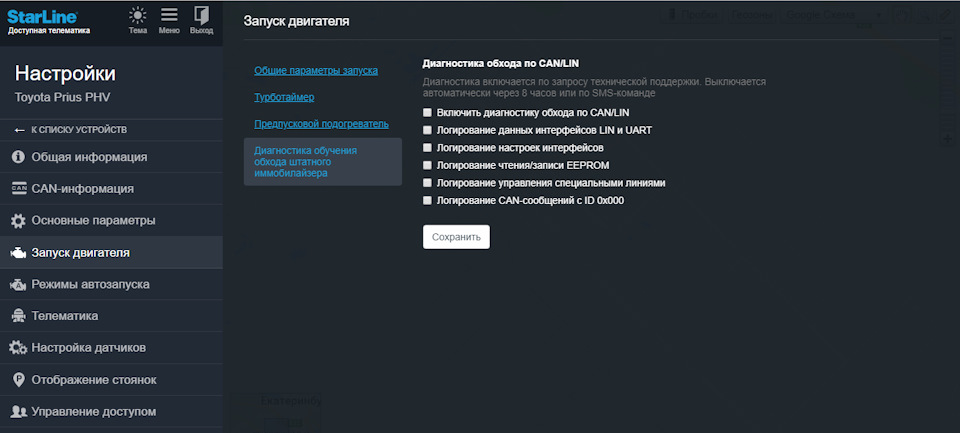This screenshot has height=433, width=960.
Task: Open Телематика settings section
Action: (x=111, y=316)
